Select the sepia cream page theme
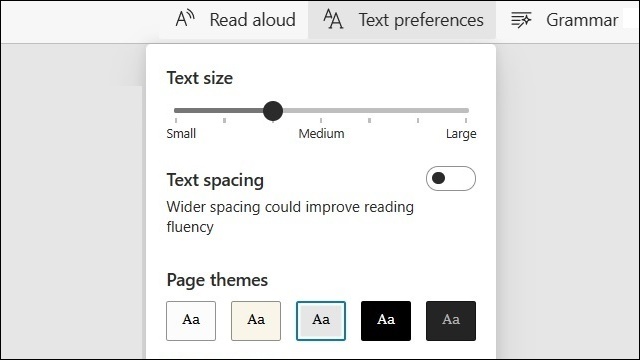 (x=256, y=321)
